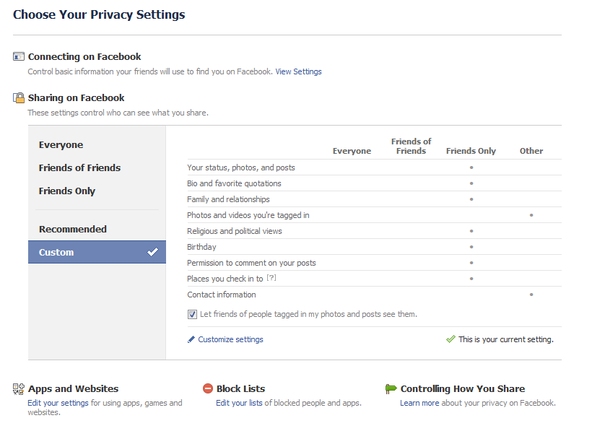Click the Friends Only column header
600x431 pixels.
[x=471, y=151]
